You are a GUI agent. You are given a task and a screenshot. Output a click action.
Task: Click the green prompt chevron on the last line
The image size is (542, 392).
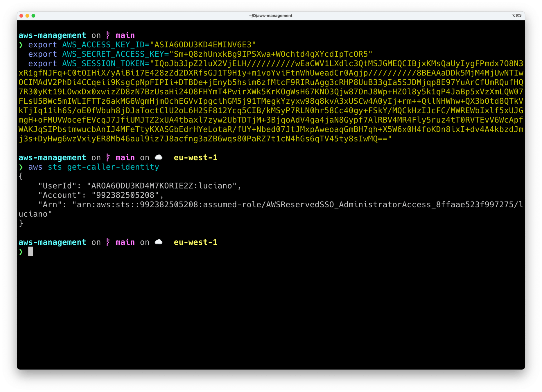click(x=21, y=252)
